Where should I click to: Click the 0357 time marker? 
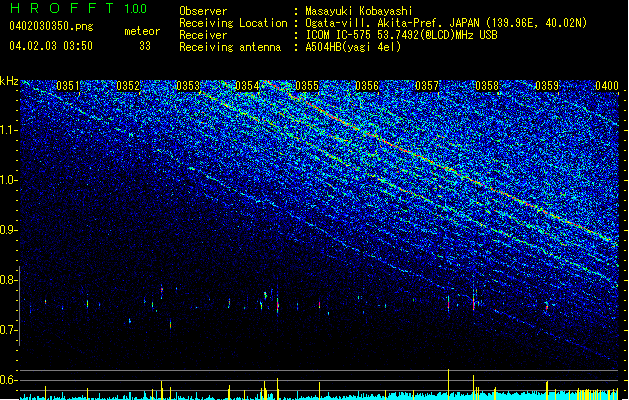427,86
